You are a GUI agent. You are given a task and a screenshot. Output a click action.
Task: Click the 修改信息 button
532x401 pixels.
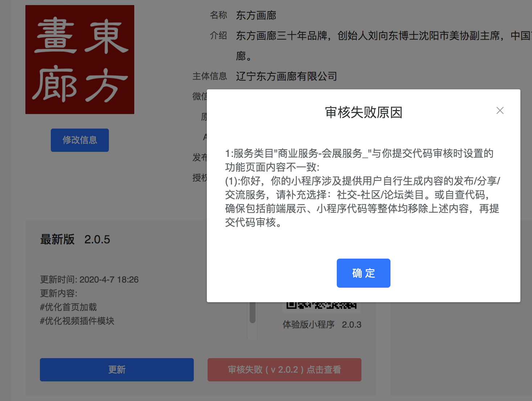(79, 140)
